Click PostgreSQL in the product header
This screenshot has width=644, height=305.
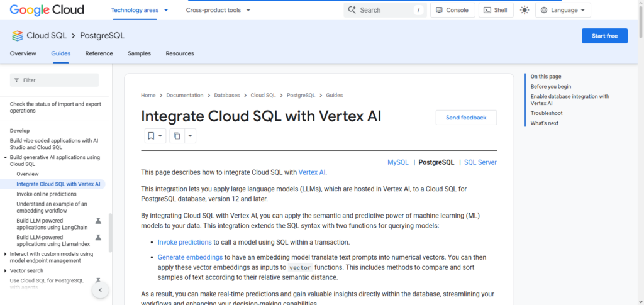pos(103,36)
